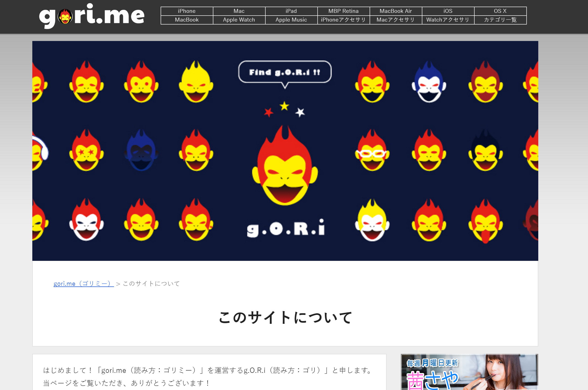The image size is (588, 390).
Task: Select the Apple Music menu item
Action: point(291,20)
